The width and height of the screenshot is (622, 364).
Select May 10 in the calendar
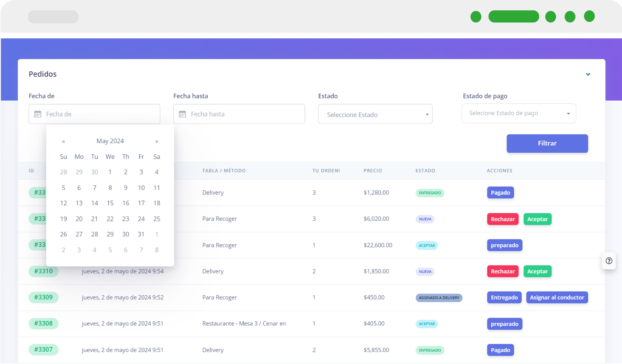[141, 188]
